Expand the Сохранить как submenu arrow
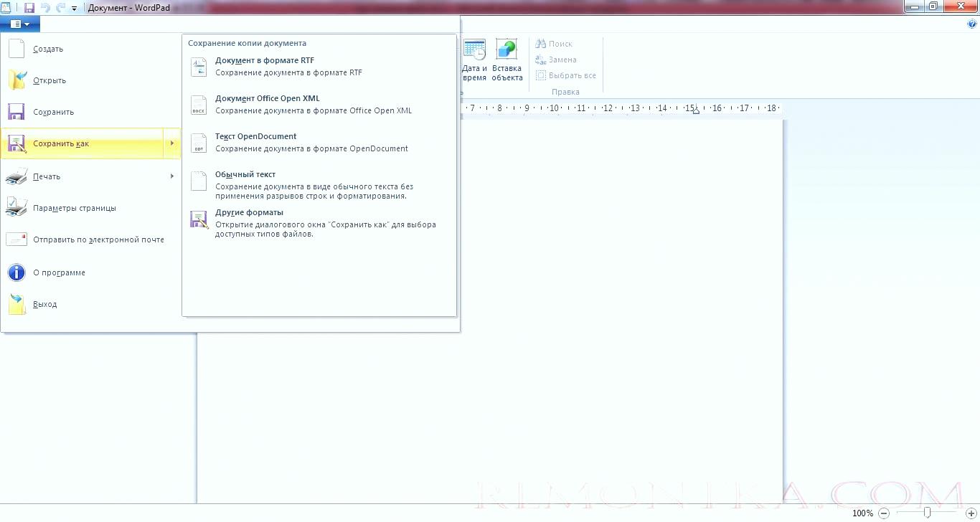The image size is (980, 522). click(172, 143)
